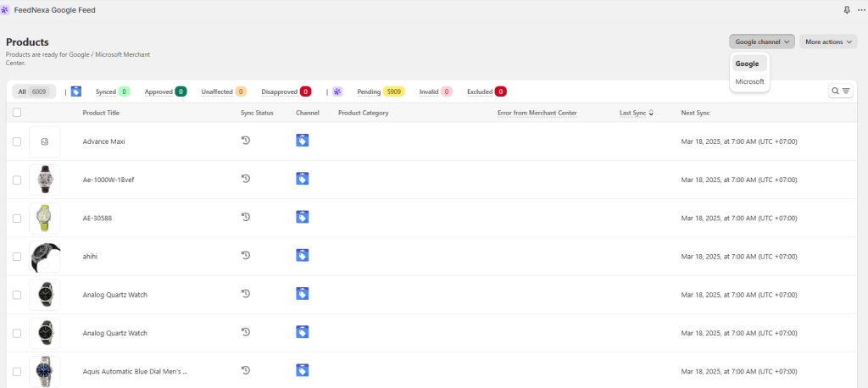Click Google channel icon for Ae-1000W-1Bvef
The height and width of the screenshot is (388, 868).
[303, 178]
